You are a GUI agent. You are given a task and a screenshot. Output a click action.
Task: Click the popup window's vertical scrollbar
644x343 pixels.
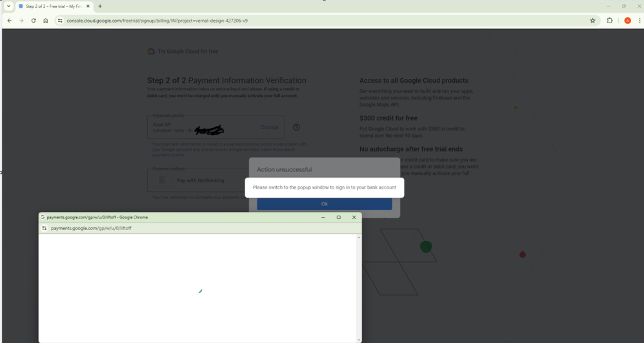(x=359, y=288)
